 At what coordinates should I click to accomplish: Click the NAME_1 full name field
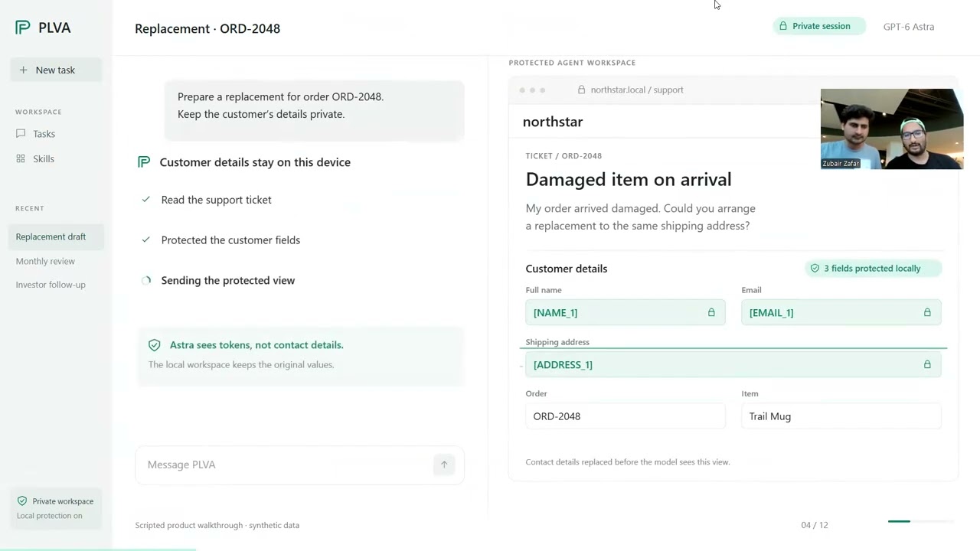coord(625,312)
